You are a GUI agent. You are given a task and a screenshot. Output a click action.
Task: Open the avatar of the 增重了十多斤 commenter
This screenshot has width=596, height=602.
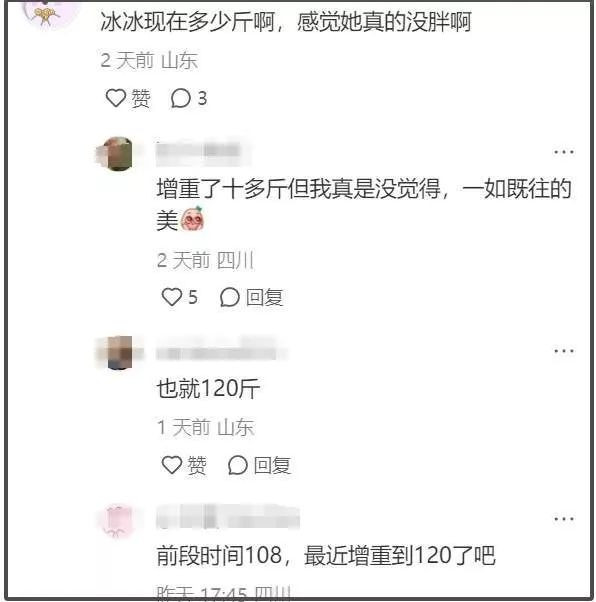click(115, 154)
